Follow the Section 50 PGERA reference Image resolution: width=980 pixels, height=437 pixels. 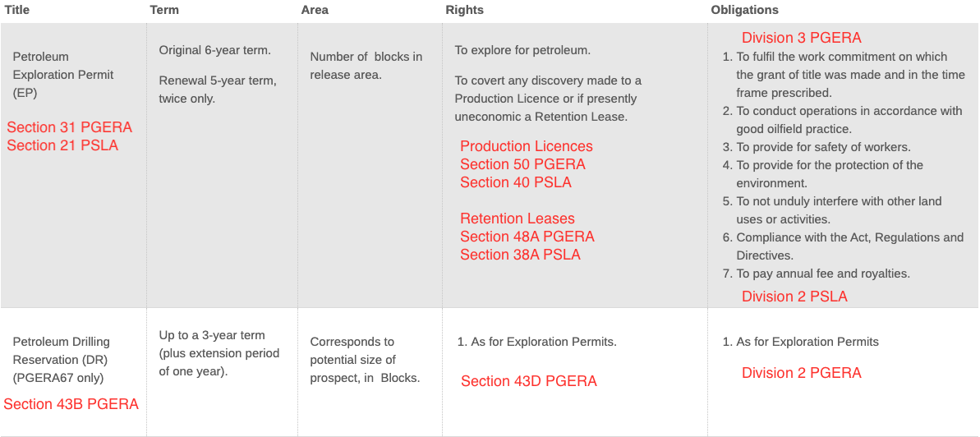coord(522,164)
